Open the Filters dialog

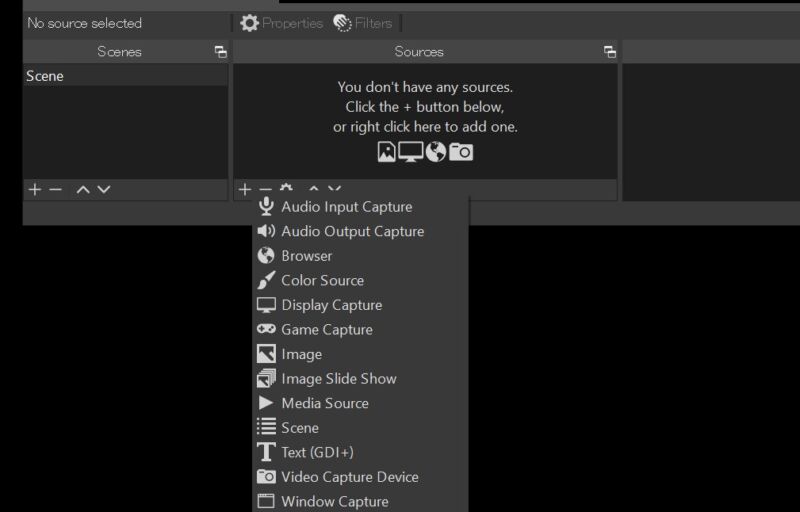pos(362,23)
